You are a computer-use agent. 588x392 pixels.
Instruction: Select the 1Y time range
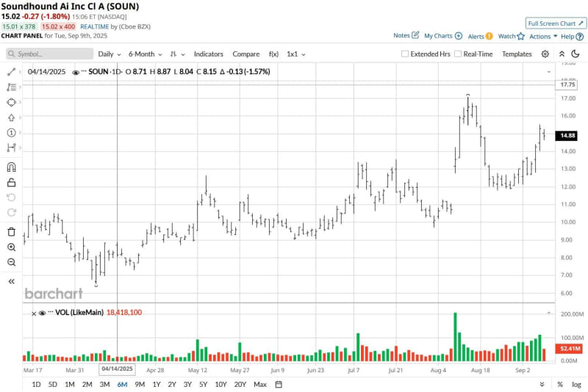(157, 385)
